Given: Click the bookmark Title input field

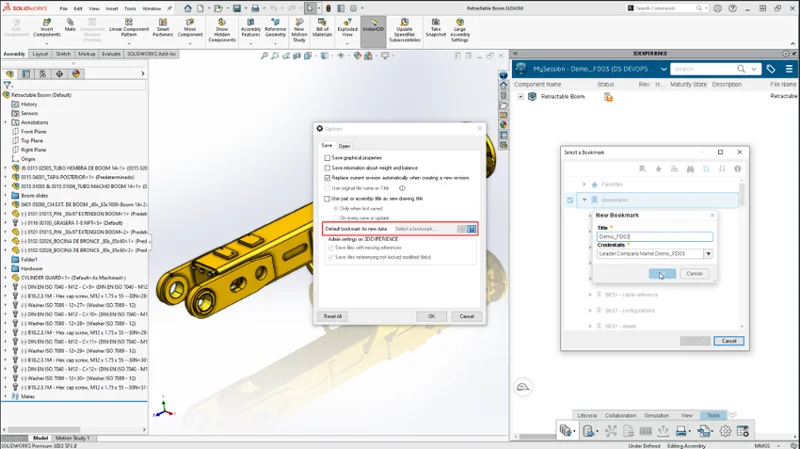Looking at the screenshot, I should point(654,237).
